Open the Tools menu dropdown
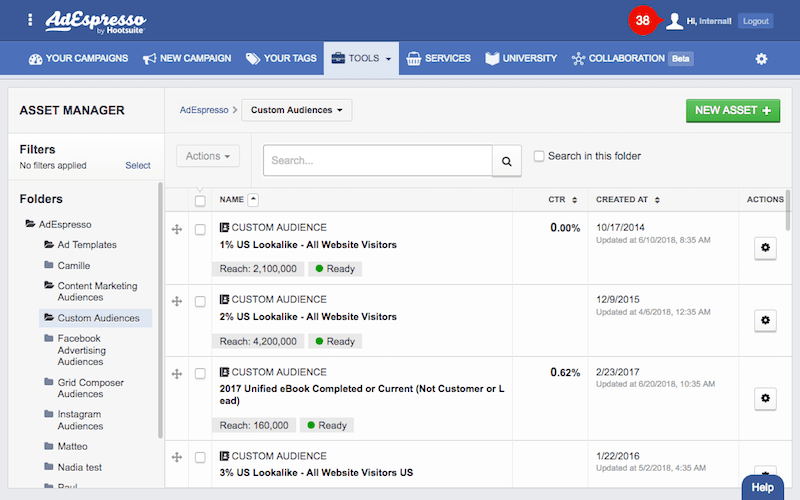 point(361,59)
